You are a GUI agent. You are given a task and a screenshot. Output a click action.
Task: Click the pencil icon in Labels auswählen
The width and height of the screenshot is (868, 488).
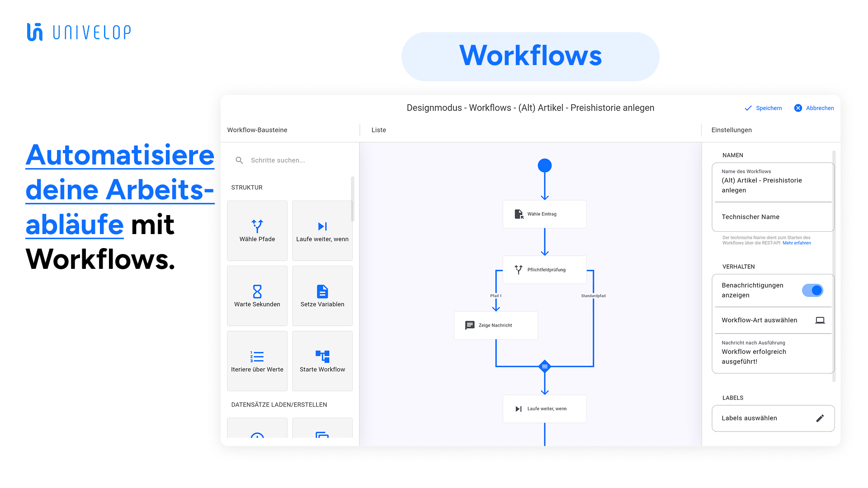[820, 418]
